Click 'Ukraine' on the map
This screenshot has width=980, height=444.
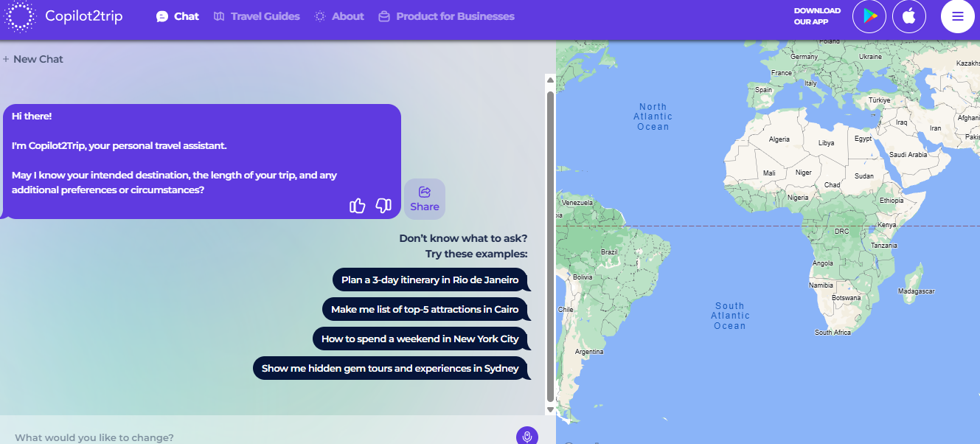(x=871, y=57)
